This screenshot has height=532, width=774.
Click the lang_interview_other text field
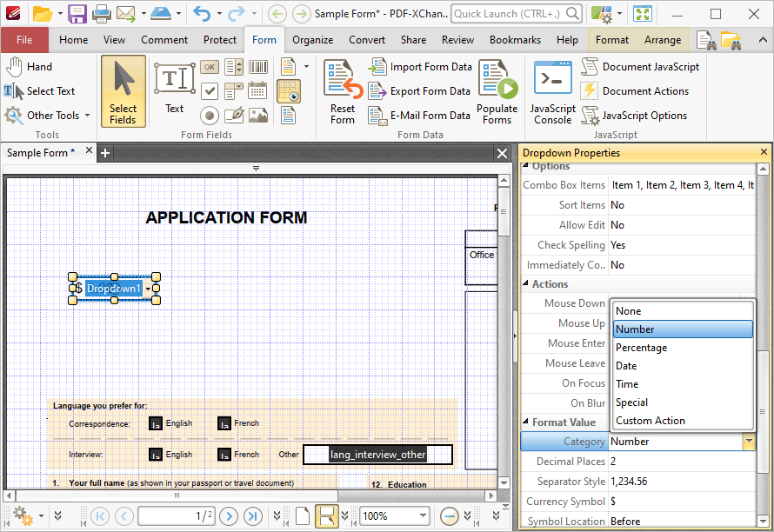point(377,455)
